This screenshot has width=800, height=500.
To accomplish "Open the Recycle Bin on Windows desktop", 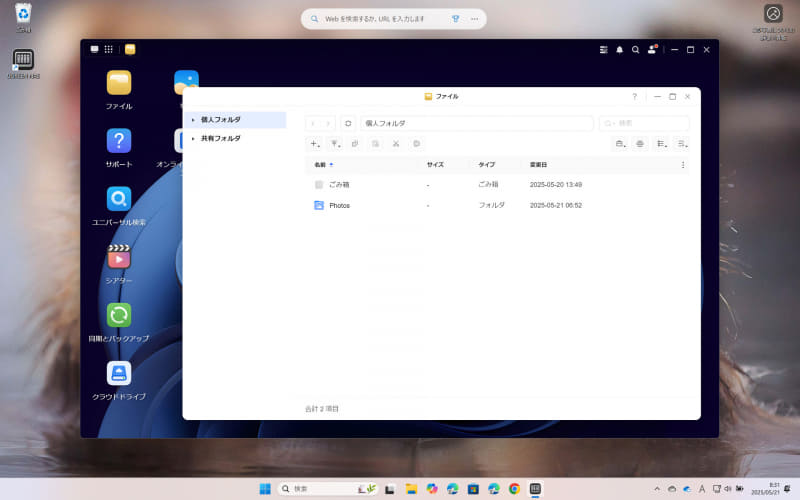I will click(x=23, y=17).
